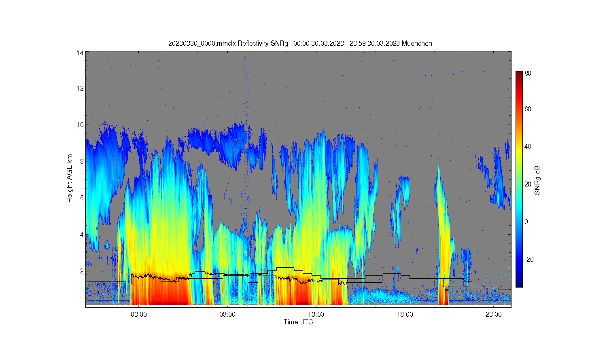Click the colorbar value label 0
This screenshot has height=364, width=607.
pos(526,222)
